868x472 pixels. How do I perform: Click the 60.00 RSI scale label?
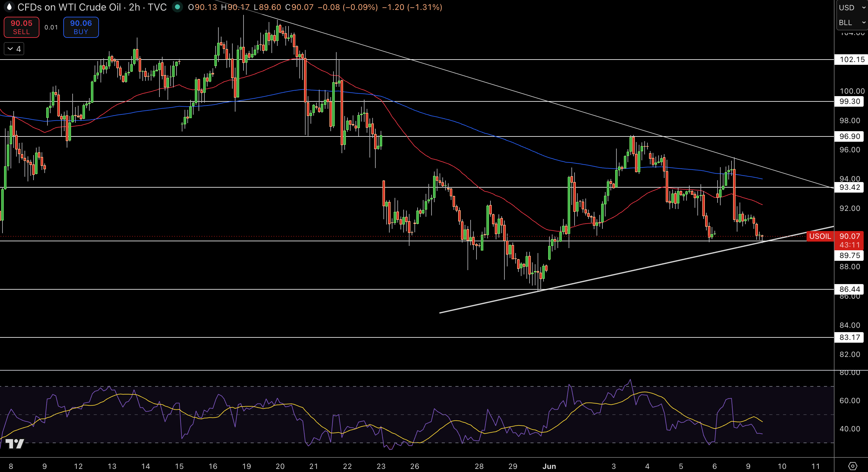(x=849, y=401)
